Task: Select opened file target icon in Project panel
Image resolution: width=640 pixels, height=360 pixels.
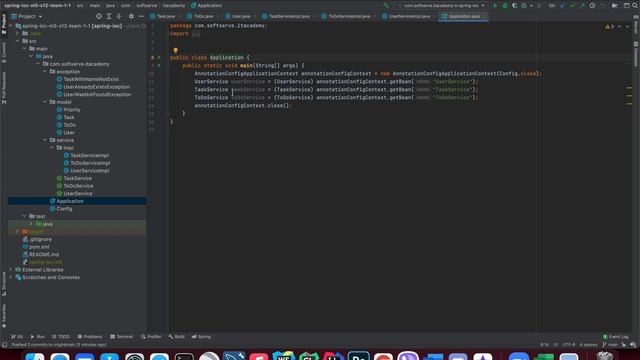Action: 99,16
